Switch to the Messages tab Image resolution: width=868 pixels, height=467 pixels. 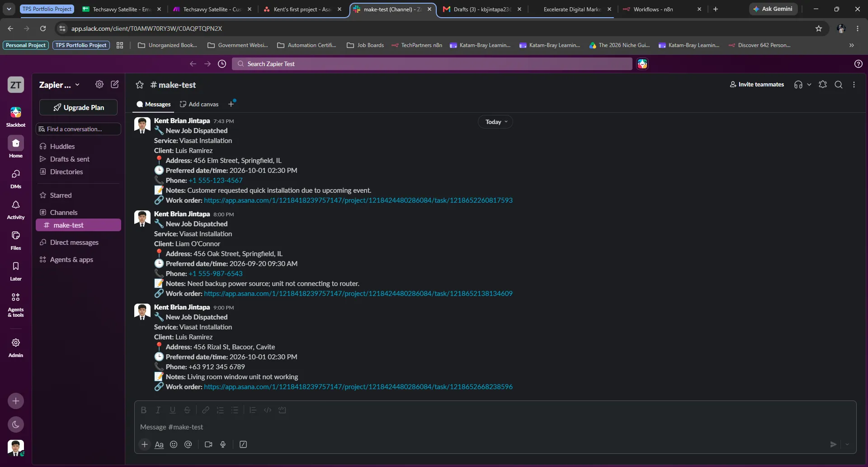tap(153, 104)
